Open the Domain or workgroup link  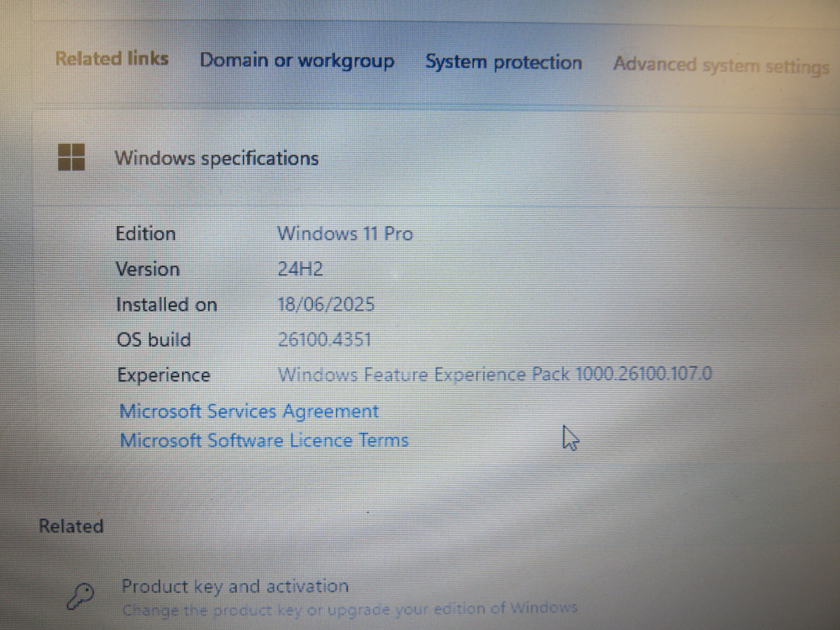coord(297,60)
